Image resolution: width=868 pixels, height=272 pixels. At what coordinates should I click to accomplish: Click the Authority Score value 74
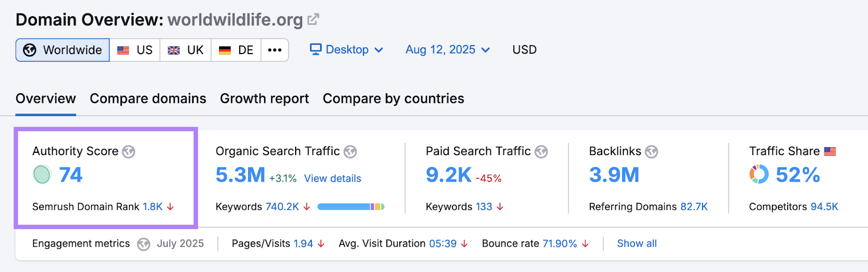coord(71,174)
